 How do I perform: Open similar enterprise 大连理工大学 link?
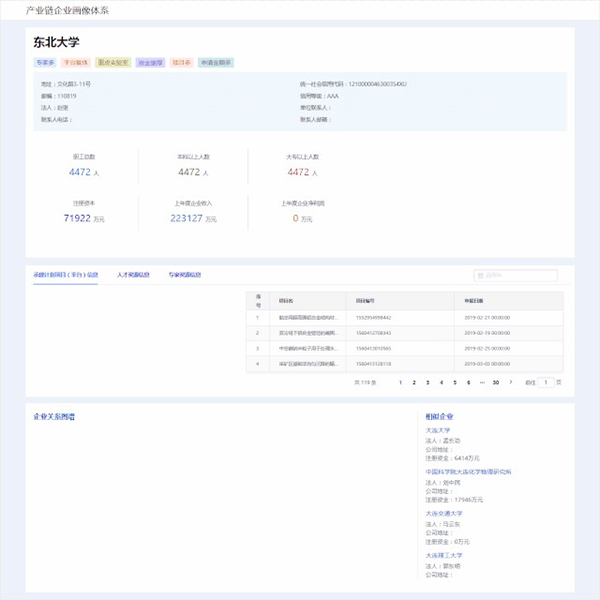coord(444,555)
